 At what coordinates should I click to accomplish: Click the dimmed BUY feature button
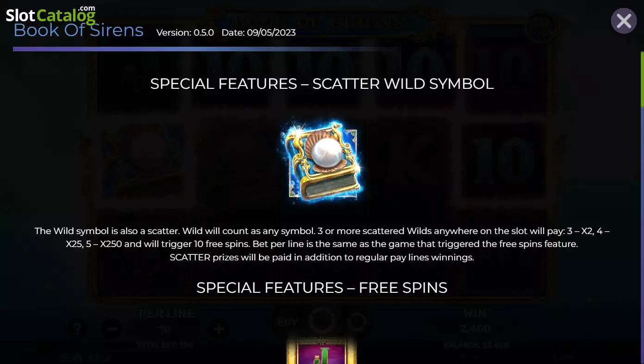click(x=287, y=321)
